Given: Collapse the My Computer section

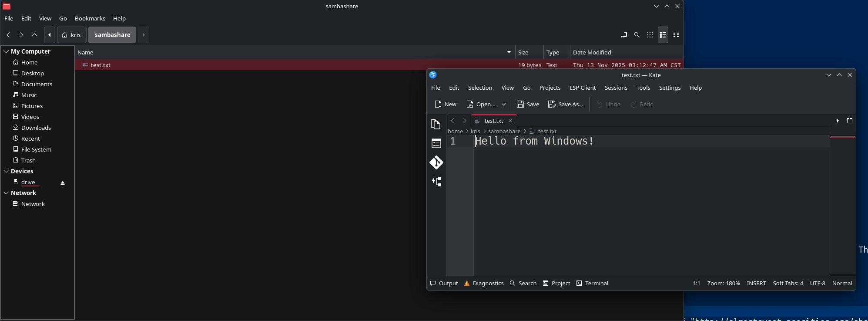Looking at the screenshot, I should coord(6,51).
